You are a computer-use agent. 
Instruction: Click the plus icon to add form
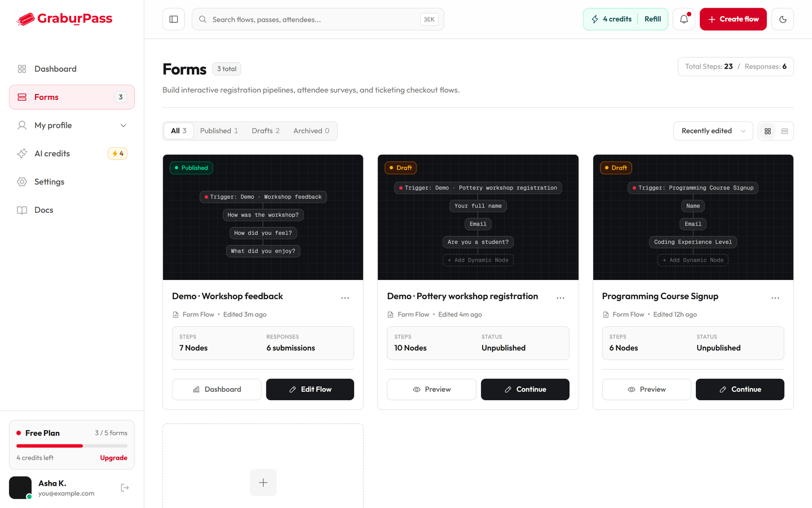tap(263, 483)
